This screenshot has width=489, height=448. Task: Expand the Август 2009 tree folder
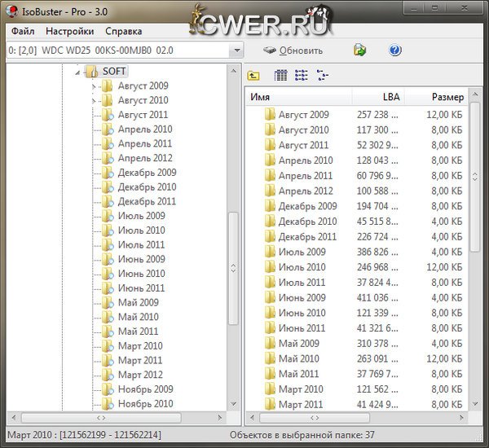pyautogui.click(x=95, y=86)
